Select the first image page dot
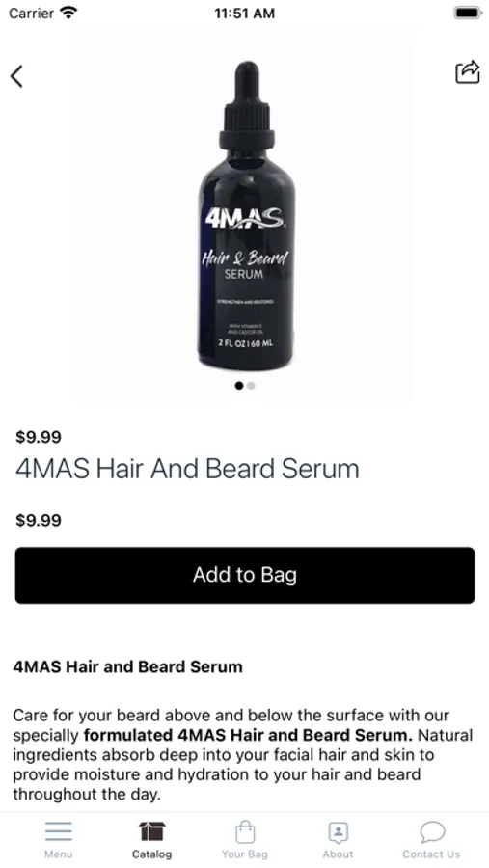Image resolution: width=489 pixels, height=868 pixels. click(238, 385)
